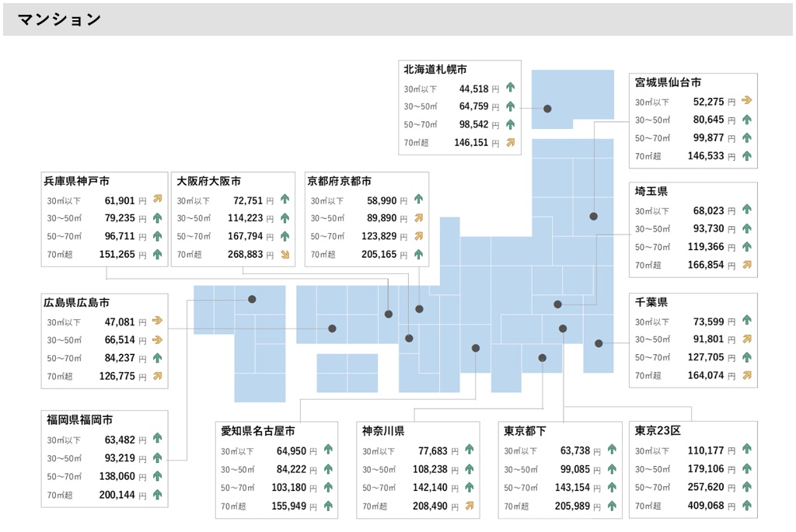Click the Chiba map dot on the east coast
The height and width of the screenshot is (532, 796).
click(x=599, y=343)
